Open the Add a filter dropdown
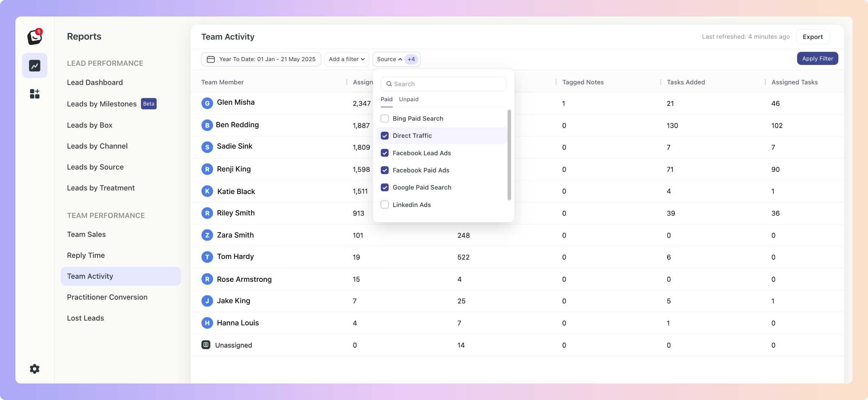This screenshot has width=868, height=400. [x=347, y=59]
